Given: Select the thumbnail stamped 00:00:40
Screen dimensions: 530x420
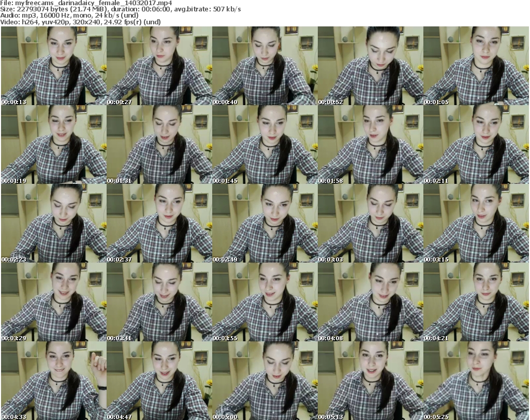Looking at the screenshot, I should click(x=265, y=66).
